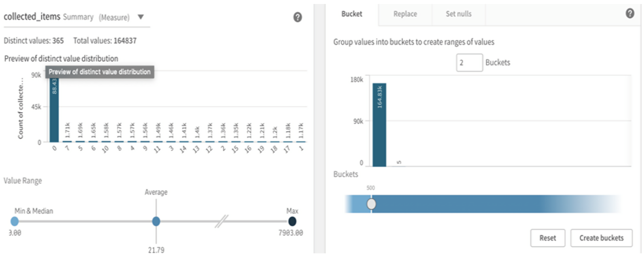The width and height of the screenshot is (644, 256).
Task: Click the help icon in bucket panel
Action: (630, 13)
